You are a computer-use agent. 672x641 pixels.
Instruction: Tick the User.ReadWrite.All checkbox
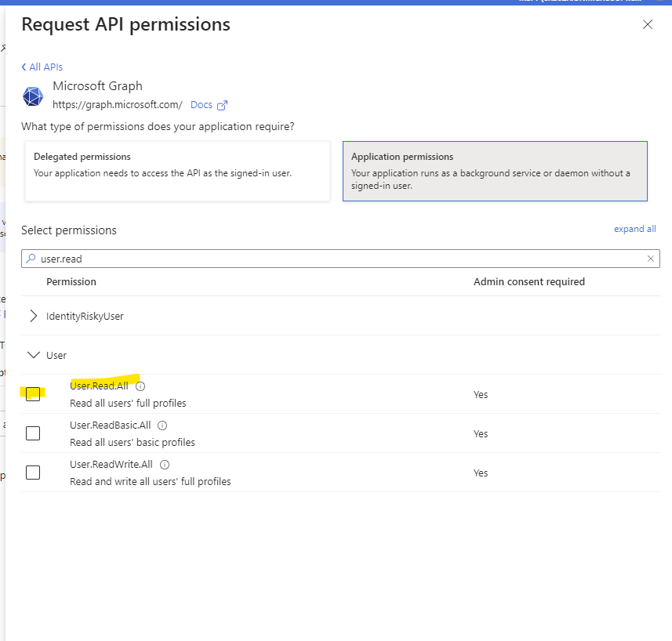[33, 473]
